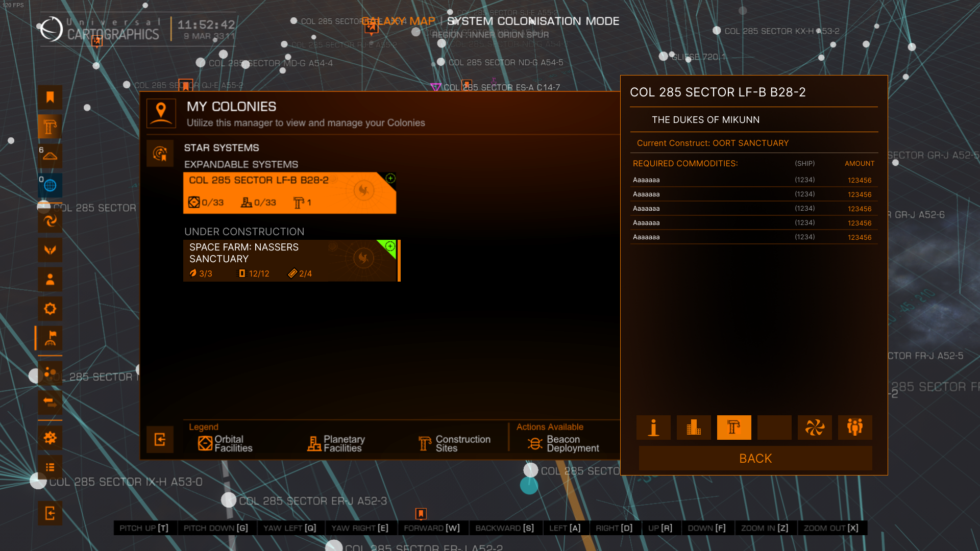Image resolution: width=980 pixels, height=551 pixels.
Task: Click Planetary Facilities legend entry
Action: pyautogui.click(x=336, y=443)
